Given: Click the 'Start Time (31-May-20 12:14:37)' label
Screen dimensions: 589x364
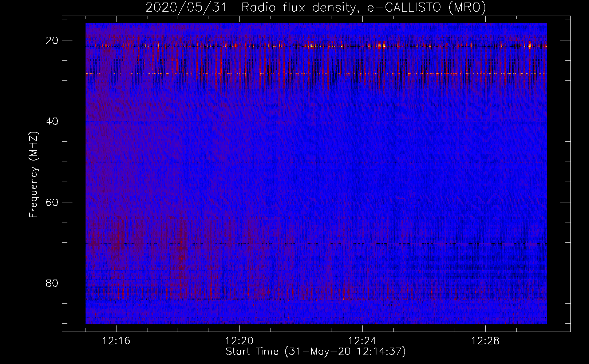Looking at the screenshot, I should tap(316, 352).
